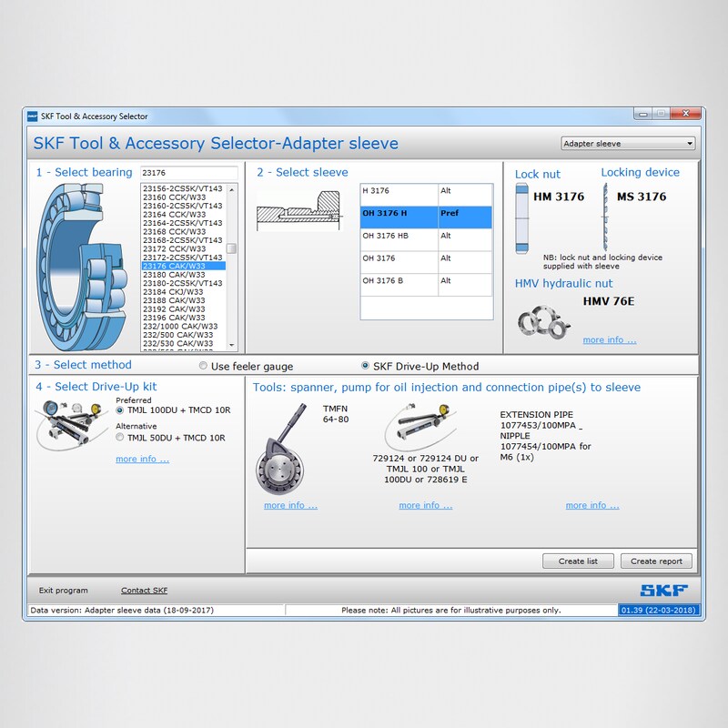Click the TMFN spanner tool image
Screen dimensions: 728x728
coord(281,450)
